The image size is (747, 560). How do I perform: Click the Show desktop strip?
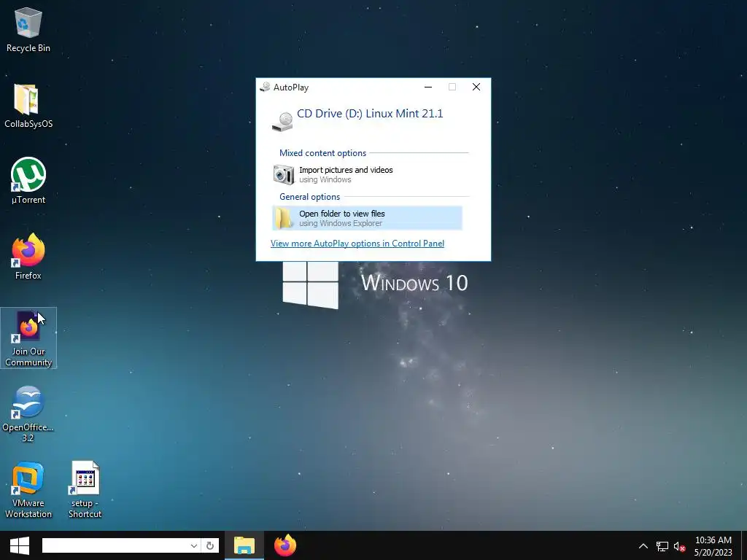pyautogui.click(x=744, y=545)
